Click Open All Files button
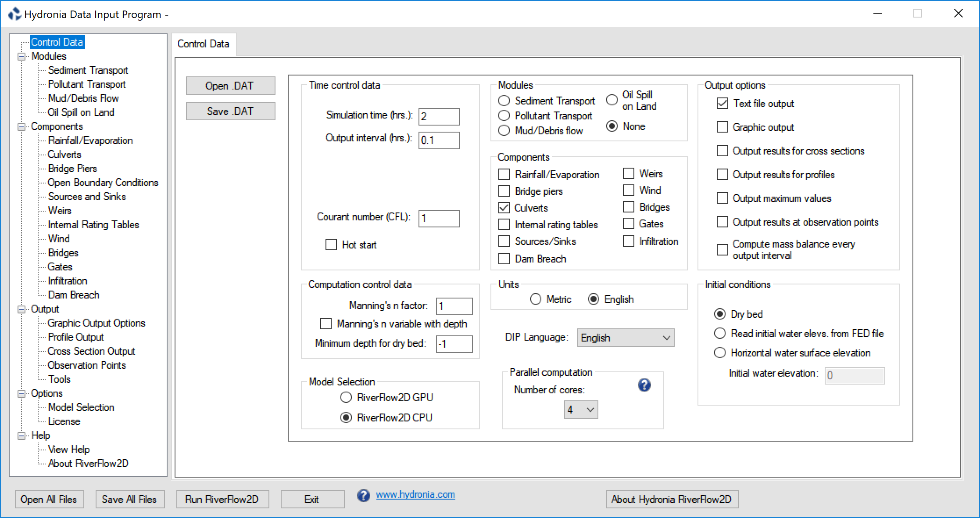 click(x=49, y=499)
